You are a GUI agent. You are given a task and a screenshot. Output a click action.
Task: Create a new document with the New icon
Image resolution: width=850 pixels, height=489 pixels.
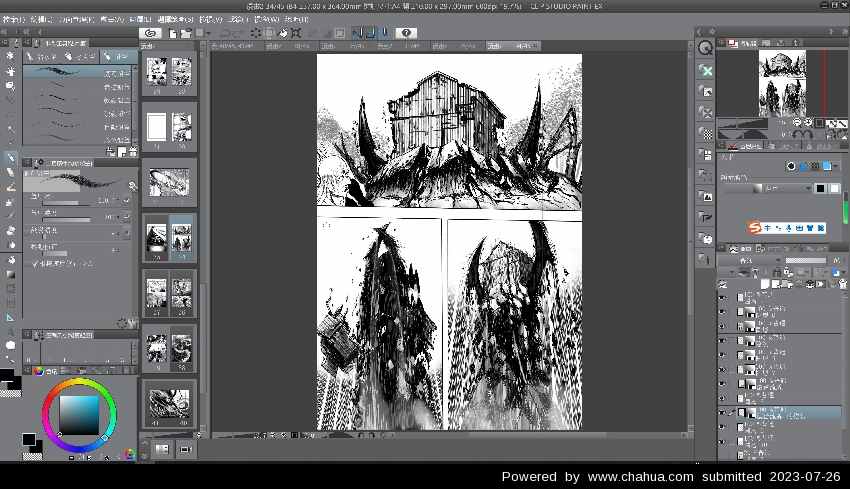(x=172, y=33)
